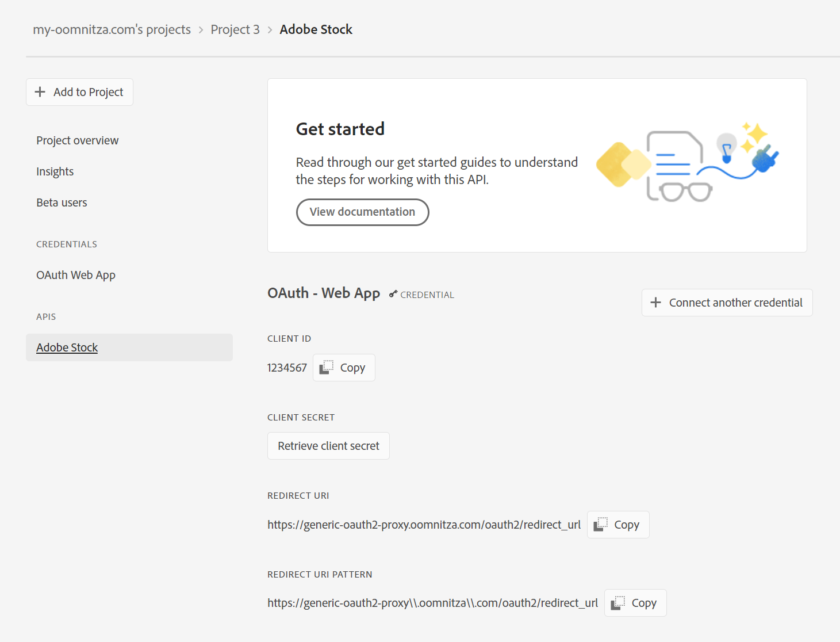Click the Get started documentation illustration
Viewport: 840px width, 642px height.
pos(687,163)
